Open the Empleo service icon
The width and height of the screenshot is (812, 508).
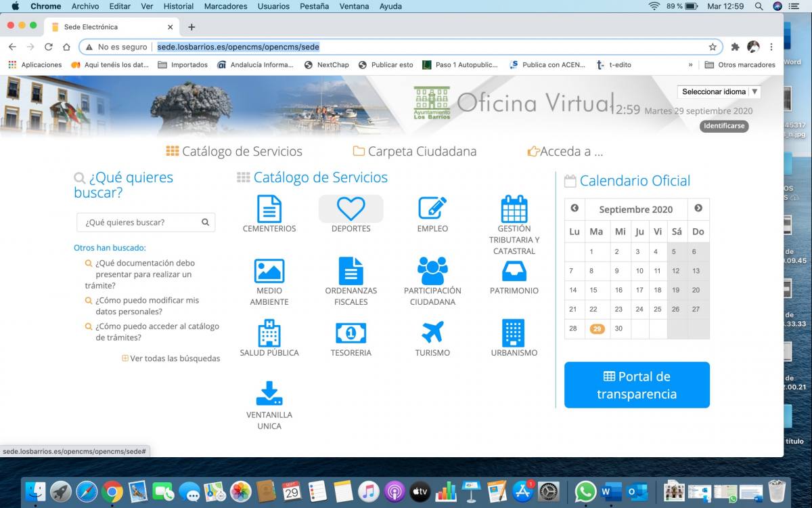pos(432,209)
